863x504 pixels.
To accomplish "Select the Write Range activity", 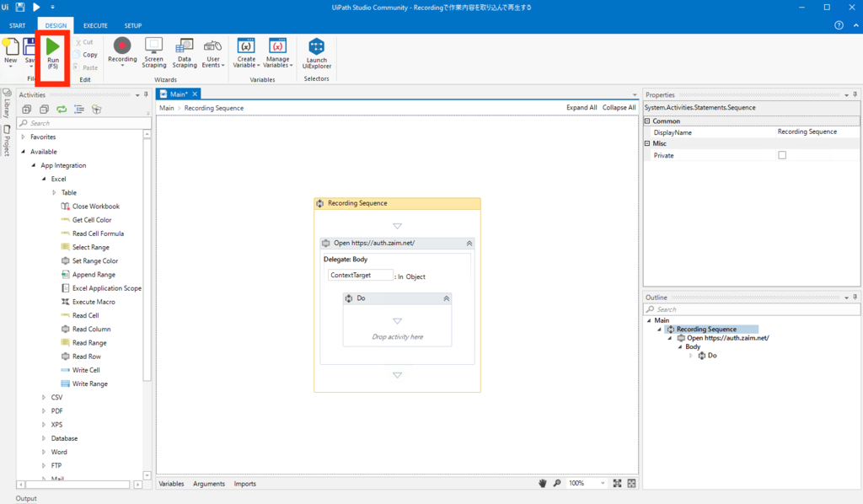I will point(84,384).
